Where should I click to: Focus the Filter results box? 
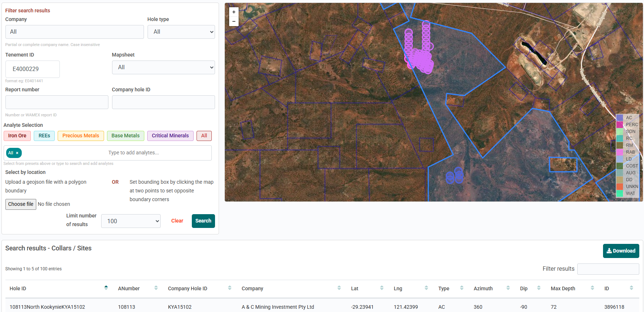pyautogui.click(x=608, y=269)
